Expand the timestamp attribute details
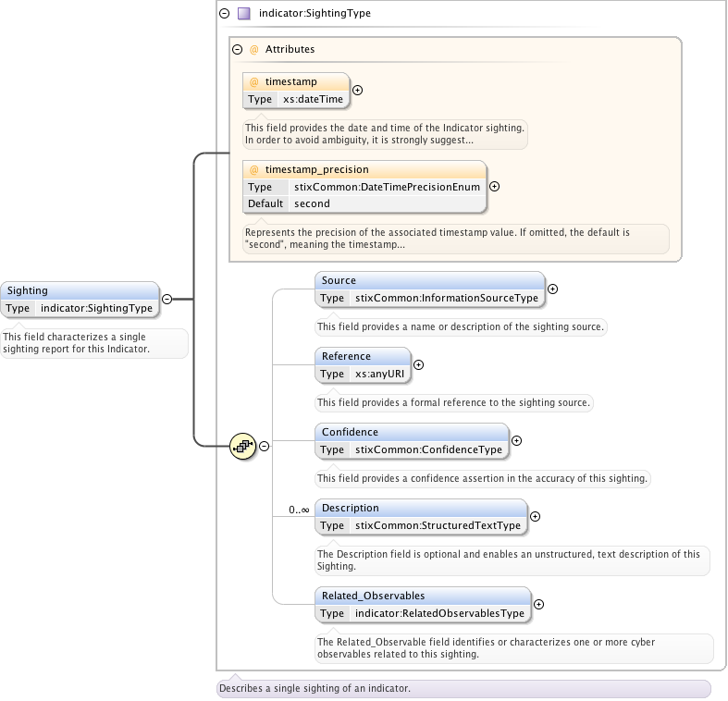 358,91
